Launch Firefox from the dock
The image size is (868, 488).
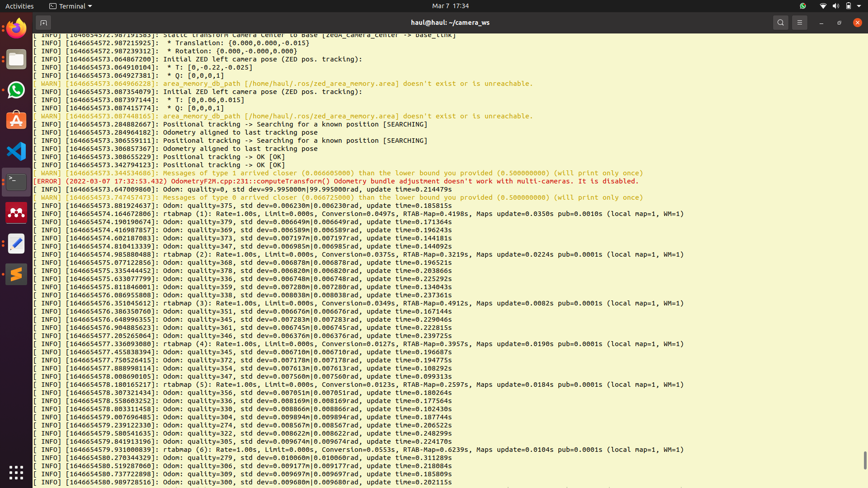(16, 29)
